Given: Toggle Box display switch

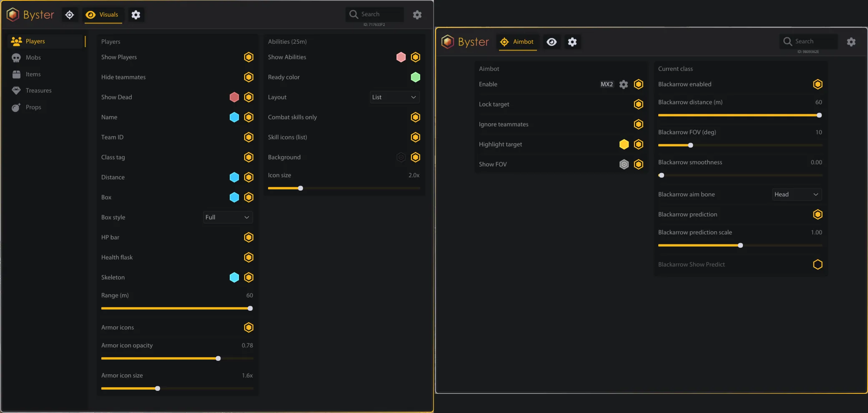Looking at the screenshot, I should click(249, 197).
